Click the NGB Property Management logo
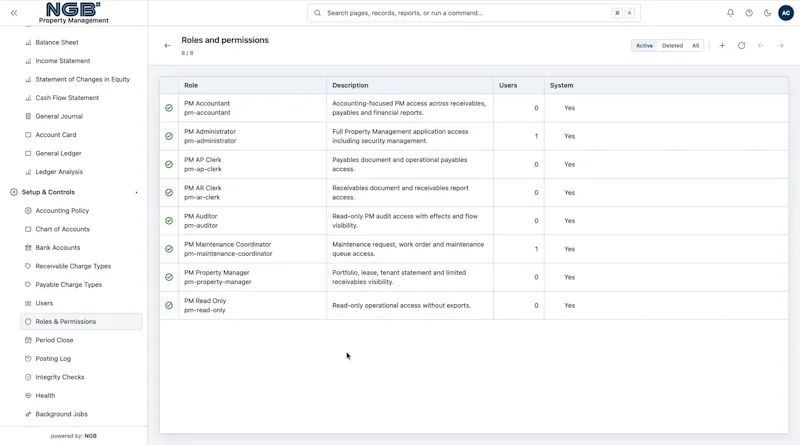800x445 pixels. pyautogui.click(x=73, y=13)
